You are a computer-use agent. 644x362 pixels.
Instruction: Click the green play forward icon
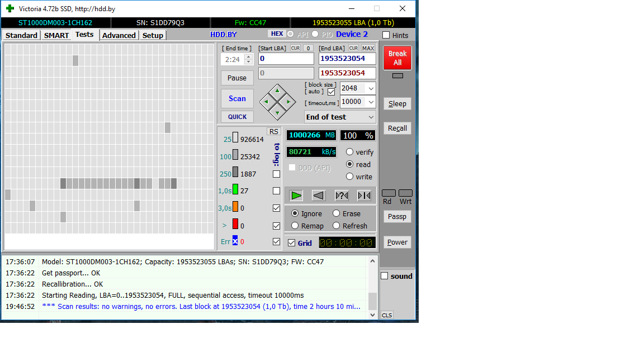pyautogui.click(x=296, y=196)
